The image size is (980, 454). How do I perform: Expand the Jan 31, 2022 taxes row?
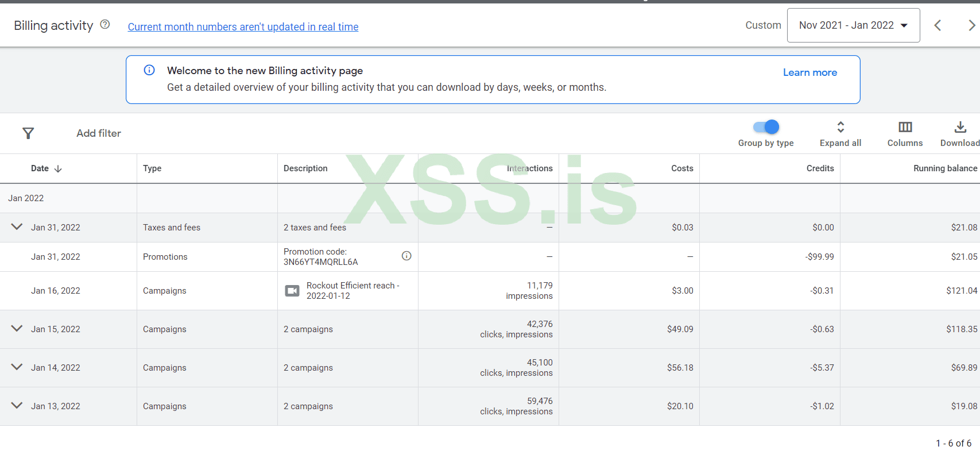pyautogui.click(x=17, y=227)
